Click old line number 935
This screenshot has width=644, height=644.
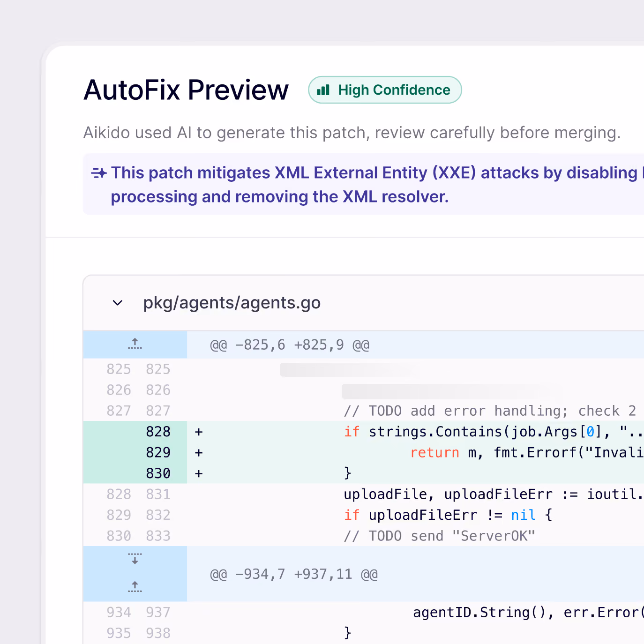point(119,633)
